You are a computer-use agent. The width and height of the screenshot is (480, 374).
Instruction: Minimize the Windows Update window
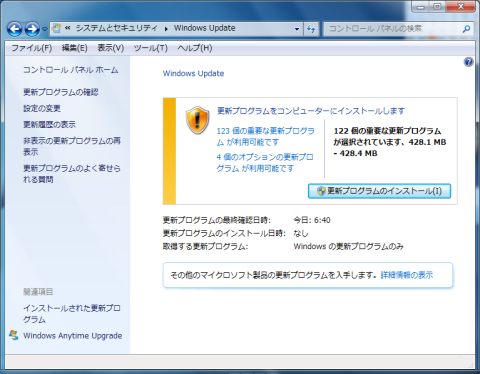pos(421,7)
